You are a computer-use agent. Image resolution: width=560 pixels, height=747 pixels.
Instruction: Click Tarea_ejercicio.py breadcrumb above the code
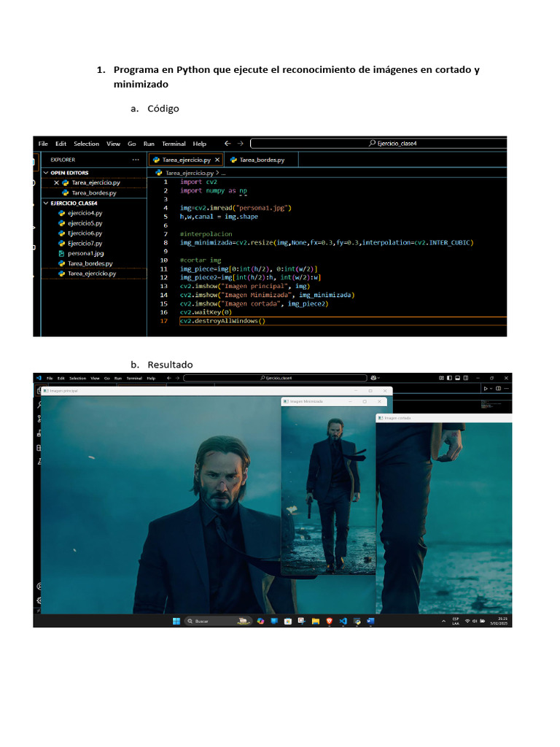pos(189,173)
